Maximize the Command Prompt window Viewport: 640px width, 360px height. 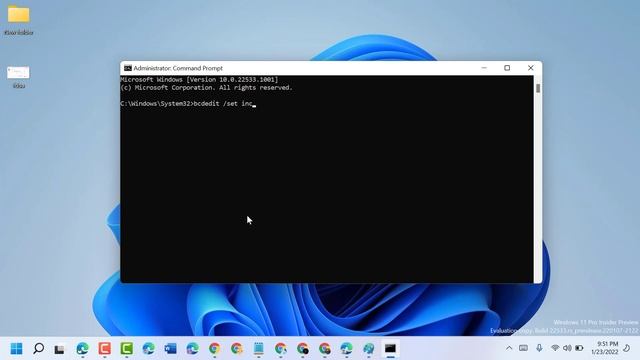[x=507, y=68]
